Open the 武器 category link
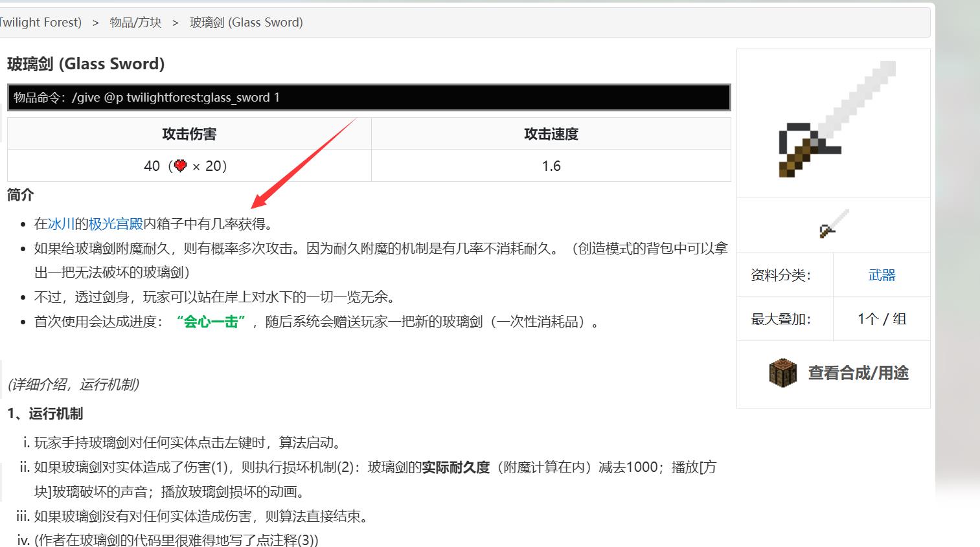 882,275
